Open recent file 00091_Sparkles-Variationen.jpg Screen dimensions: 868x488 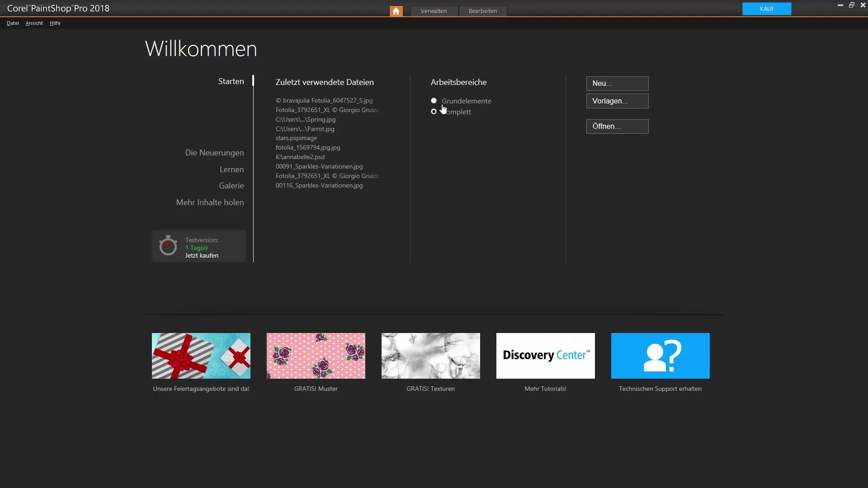(319, 167)
